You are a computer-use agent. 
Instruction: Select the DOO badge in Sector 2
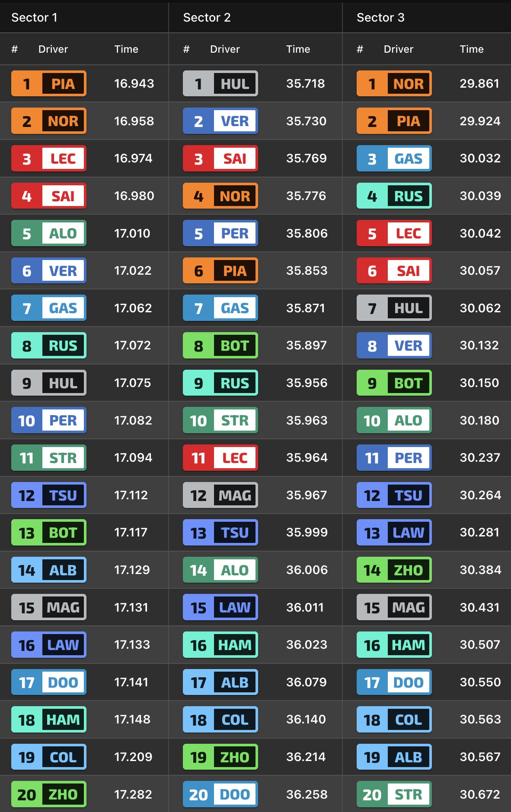pyautogui.click(x=220, y=794)
